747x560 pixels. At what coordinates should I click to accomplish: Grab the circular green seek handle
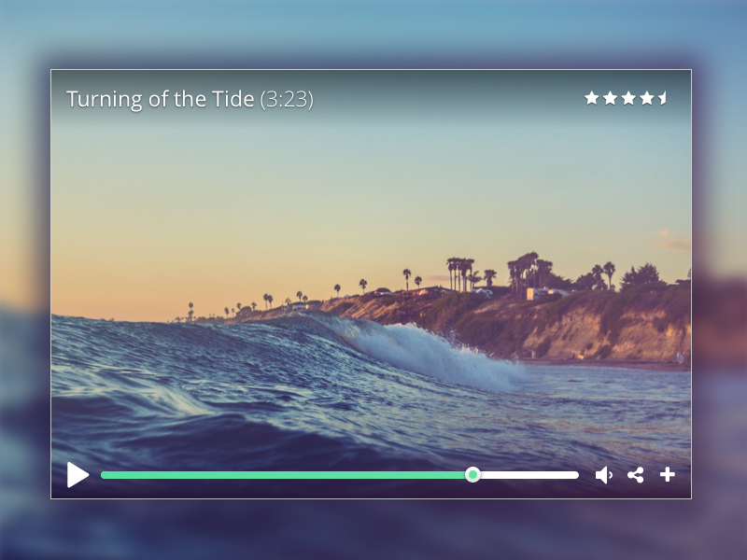[472, 475]
